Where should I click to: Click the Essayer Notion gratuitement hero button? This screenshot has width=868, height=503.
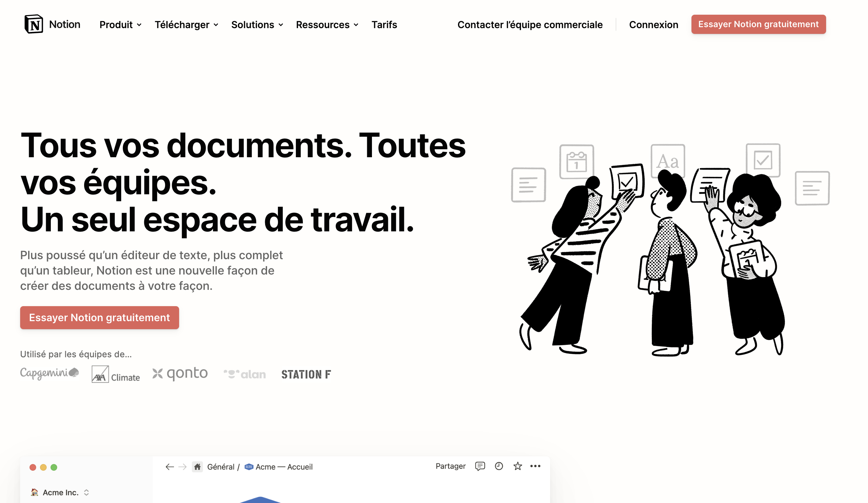(99, 317)
